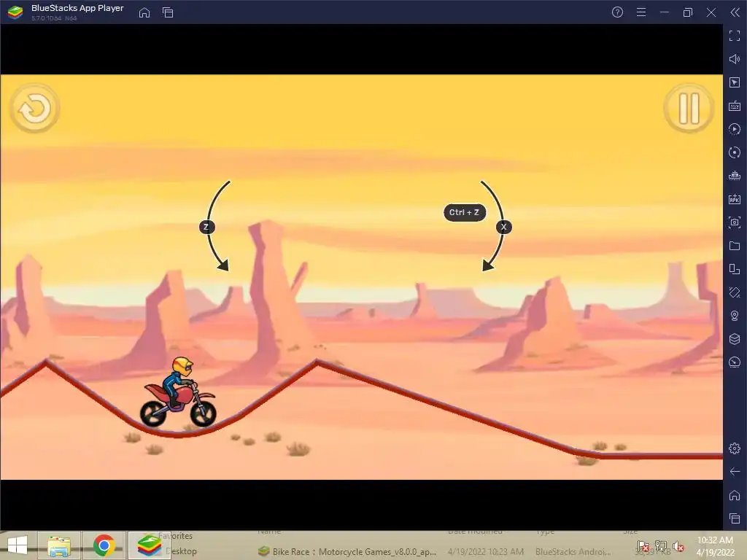The image size is (747, 560).
Task: Open BlueStacks home screen tab
Action: pyautogui.click(x=144, y=12)
